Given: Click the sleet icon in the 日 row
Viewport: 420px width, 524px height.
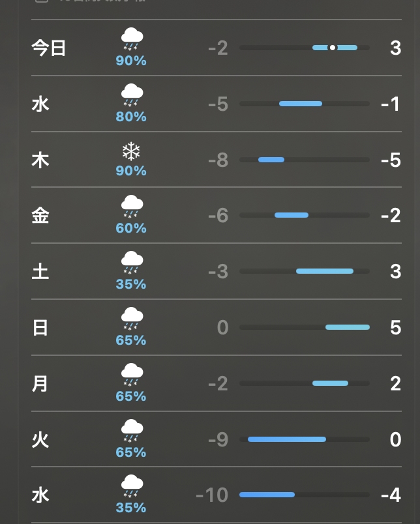Looking at the screenshot, I should coord(132,319).
